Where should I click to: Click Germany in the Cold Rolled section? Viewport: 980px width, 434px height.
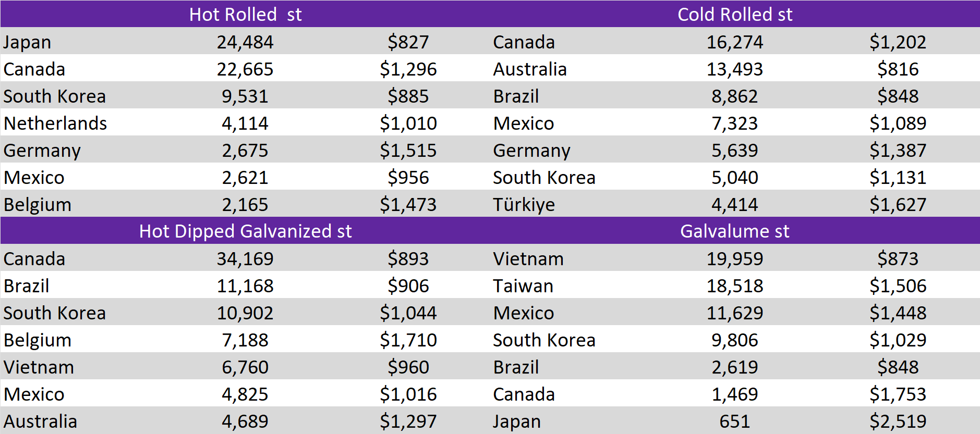531,151
